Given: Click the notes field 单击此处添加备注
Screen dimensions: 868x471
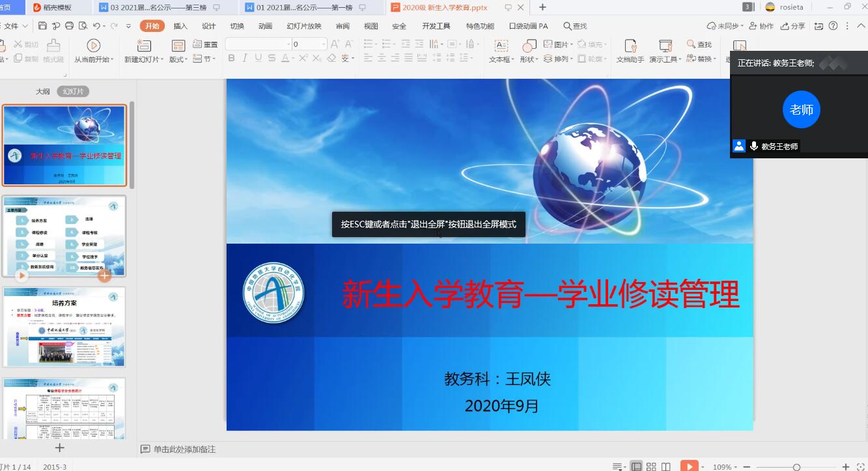Looking at the screenshot, I should tap(184, 450).
